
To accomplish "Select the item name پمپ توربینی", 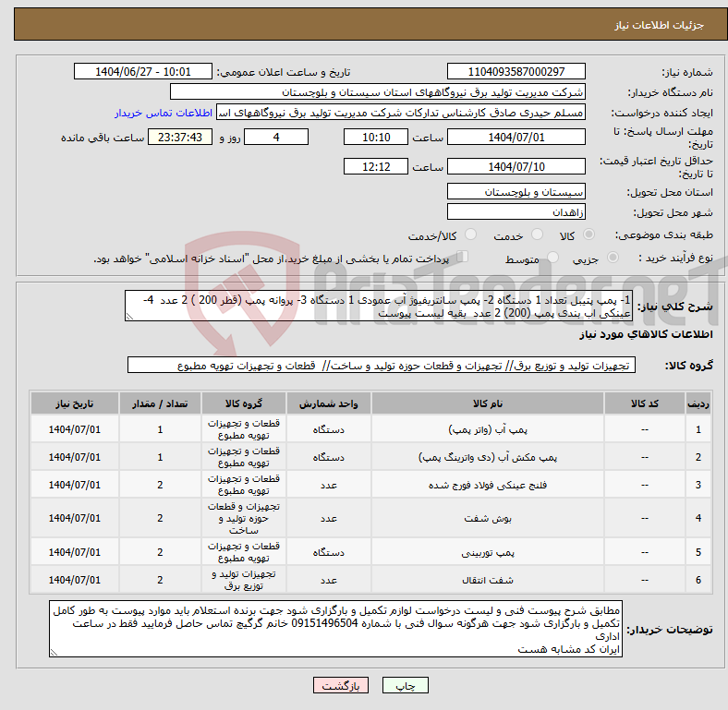I will (x=488, y=552).
